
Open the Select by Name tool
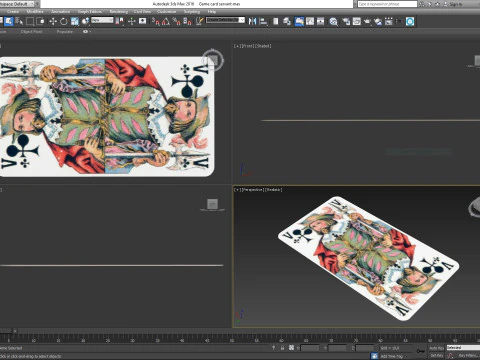coord(19,21)
